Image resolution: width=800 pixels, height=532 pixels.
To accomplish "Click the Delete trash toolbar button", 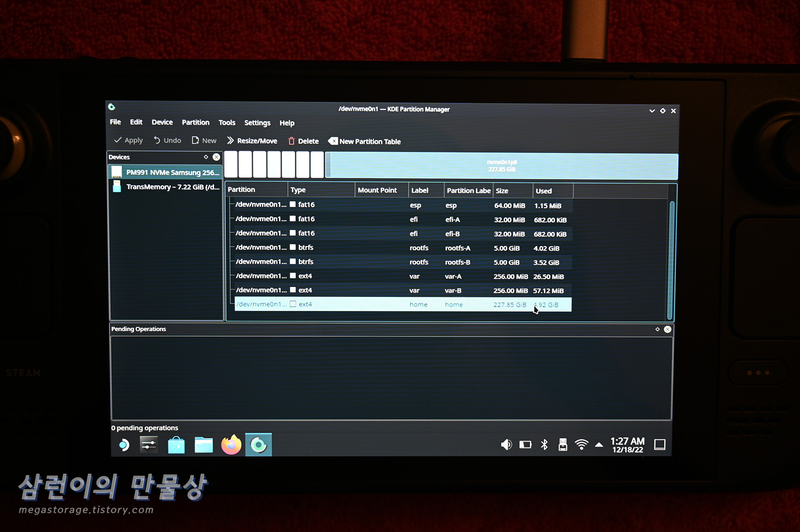I will [303, 141].
